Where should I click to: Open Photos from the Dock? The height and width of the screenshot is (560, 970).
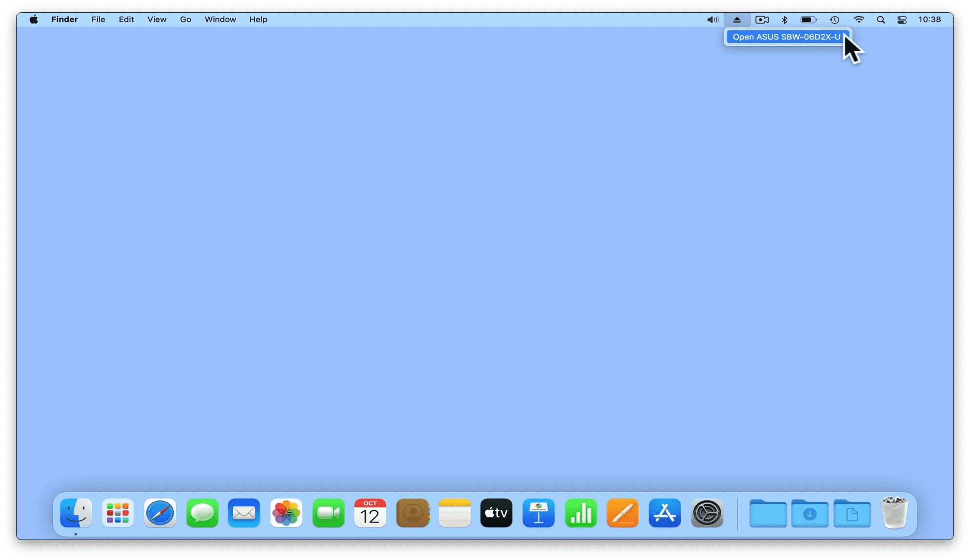pyautogui.click(x=286, y=513)
